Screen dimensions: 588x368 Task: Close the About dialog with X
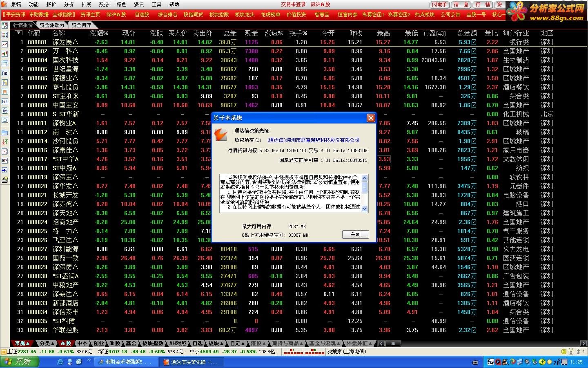[370, 118]
